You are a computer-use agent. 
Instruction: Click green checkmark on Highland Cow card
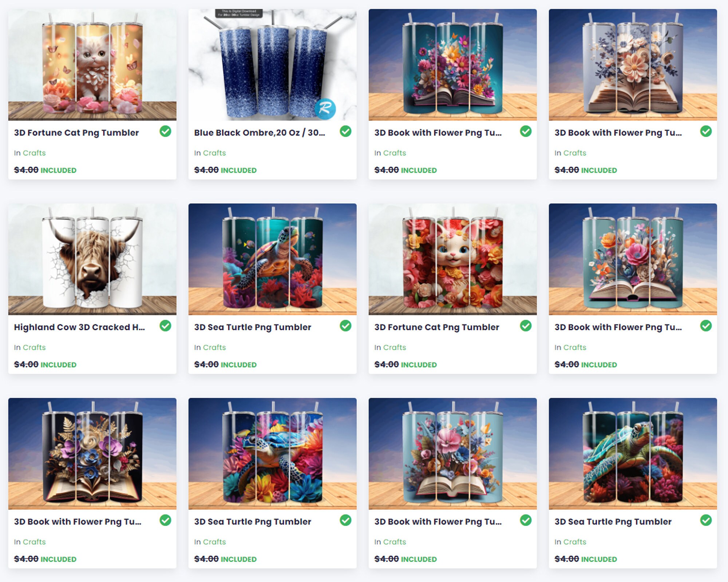point(165,326)
